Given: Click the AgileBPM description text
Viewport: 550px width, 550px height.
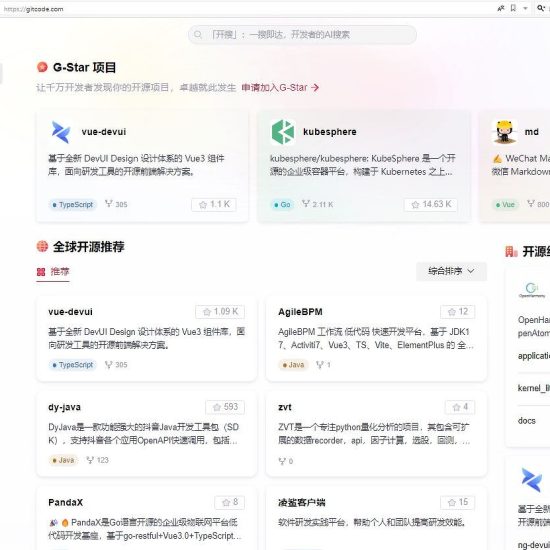Looking at the screenshot, I should coord(376,338).
